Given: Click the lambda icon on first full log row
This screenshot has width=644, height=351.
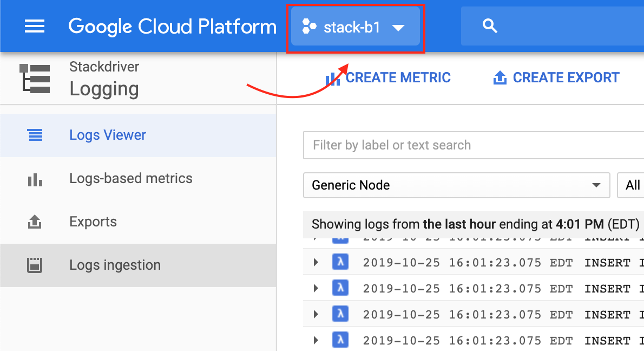Looking at the screenshot, I should pyautogui.click(x=340, y=262).
